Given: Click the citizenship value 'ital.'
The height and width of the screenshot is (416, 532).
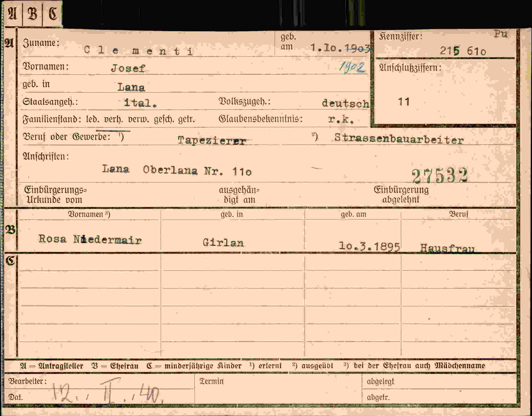Looking at the screenshot, I should [140, 103].
